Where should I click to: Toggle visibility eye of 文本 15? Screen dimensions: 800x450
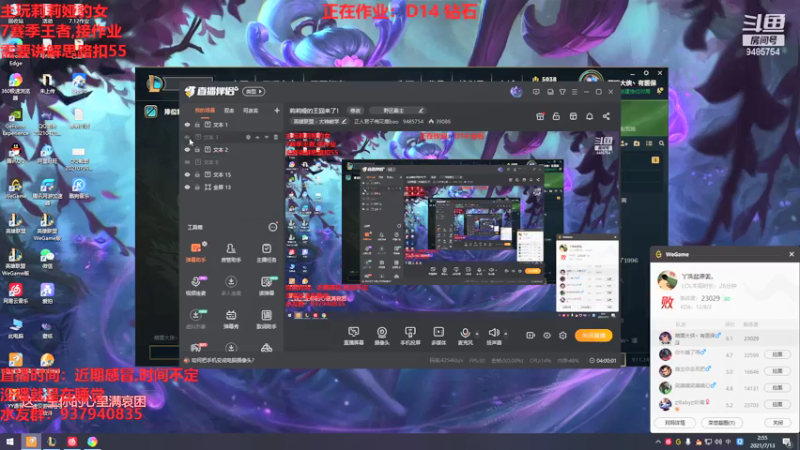(x=187, y=174)
